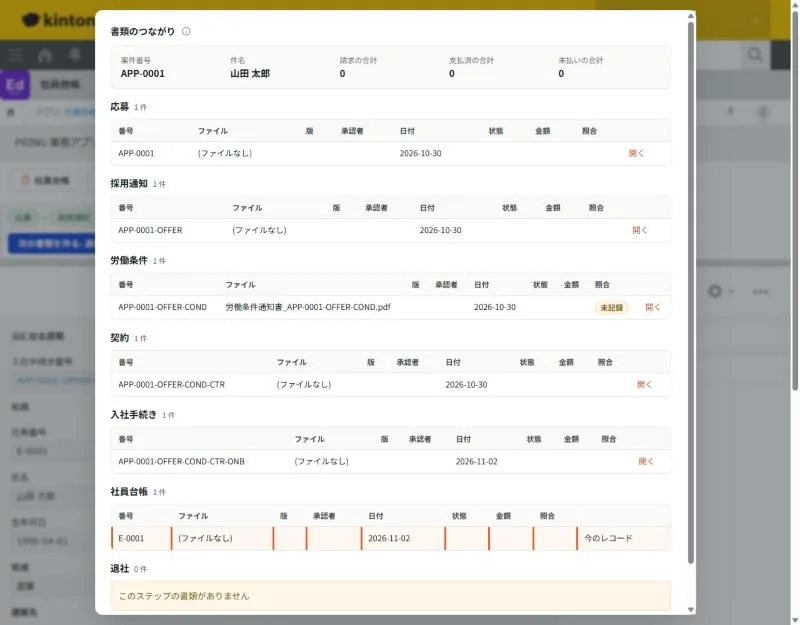The width and height of the screenshot is (800, 625).
Task: Open the APP-0001-OFFER record link
Action: pos(640,230)
